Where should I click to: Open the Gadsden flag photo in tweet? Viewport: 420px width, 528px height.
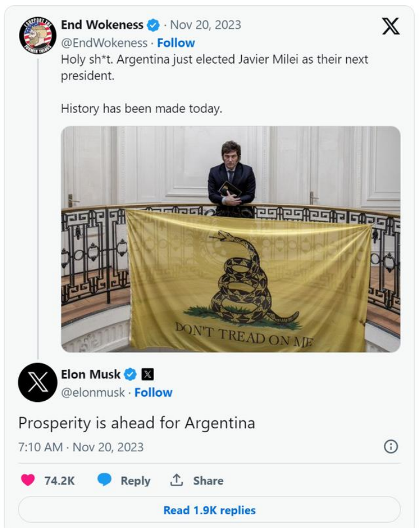point(231,239)
